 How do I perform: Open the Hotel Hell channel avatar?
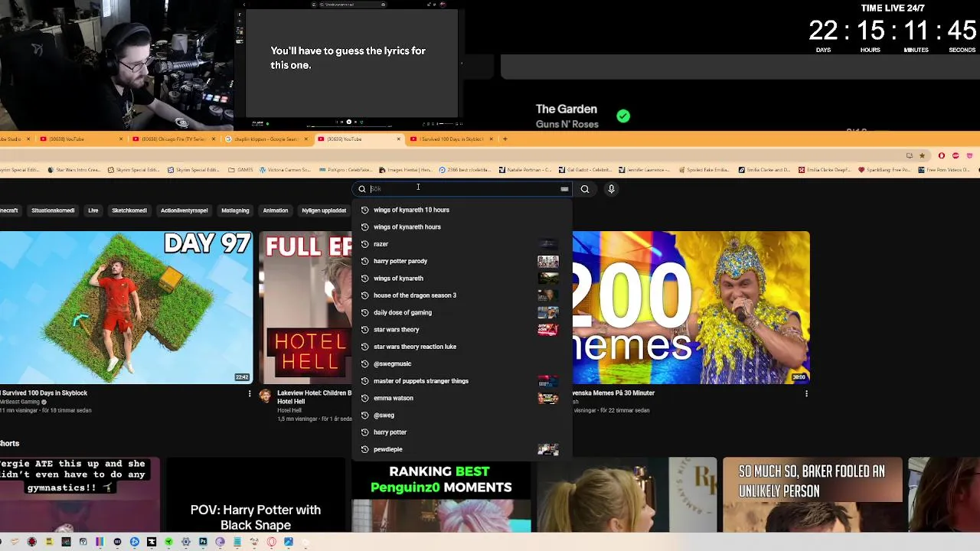tap(265, 396)
